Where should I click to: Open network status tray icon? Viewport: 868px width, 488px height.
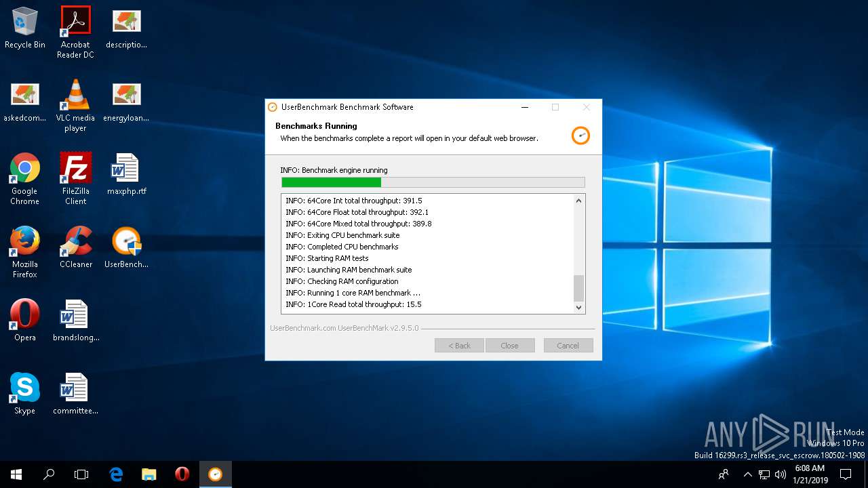pos(764,474)
